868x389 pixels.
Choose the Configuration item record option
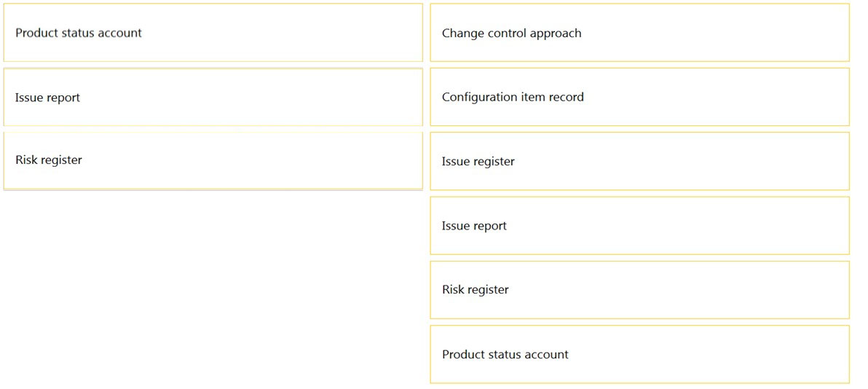click(x=639, y=97)
